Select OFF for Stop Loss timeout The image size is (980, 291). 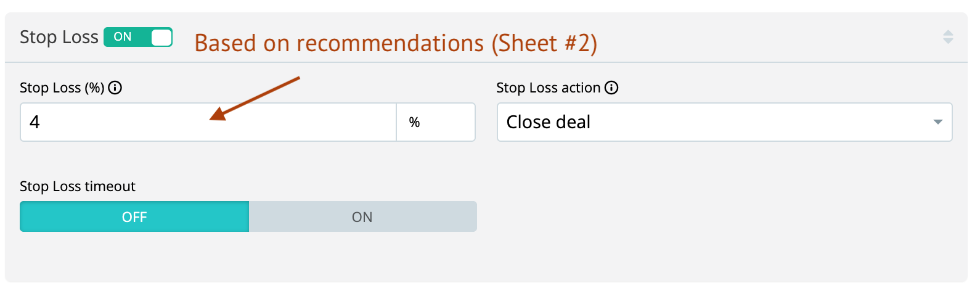click(134, 217)
